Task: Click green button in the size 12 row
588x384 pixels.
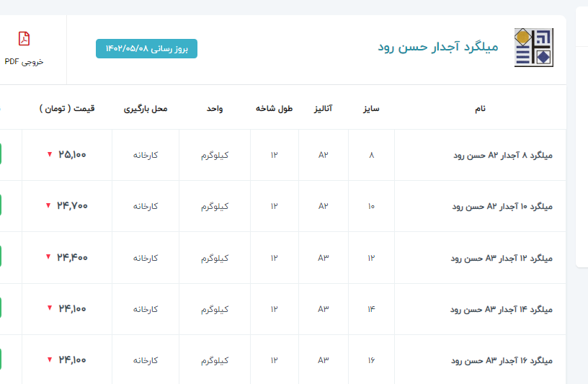Action: tap(1, 257)
